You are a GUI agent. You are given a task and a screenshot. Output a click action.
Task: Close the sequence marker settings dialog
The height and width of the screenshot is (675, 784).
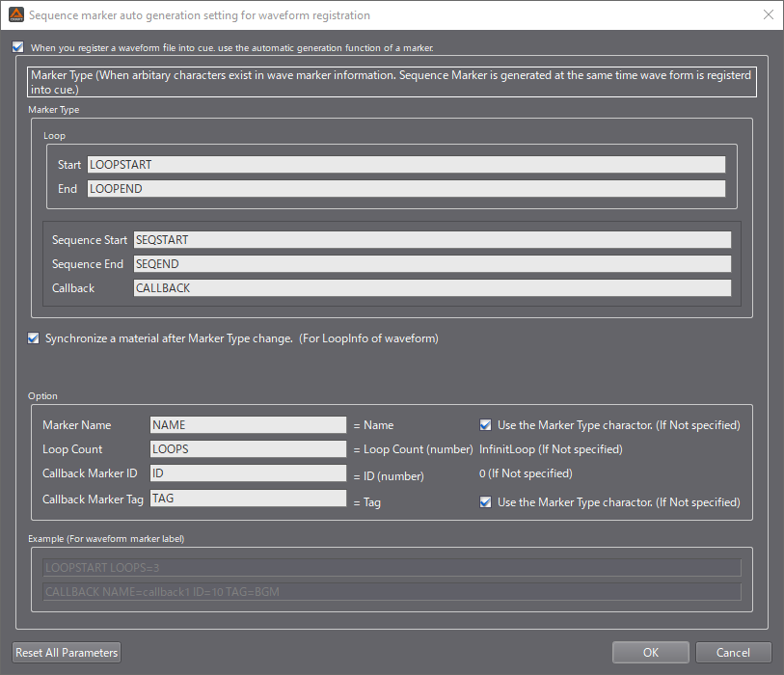coord(769,15)
